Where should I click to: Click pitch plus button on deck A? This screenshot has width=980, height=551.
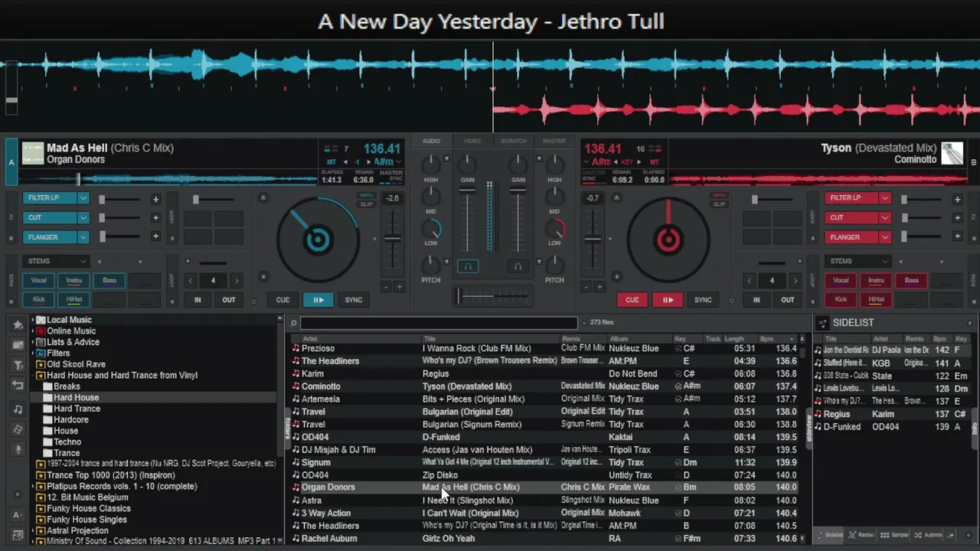(399, 287)
